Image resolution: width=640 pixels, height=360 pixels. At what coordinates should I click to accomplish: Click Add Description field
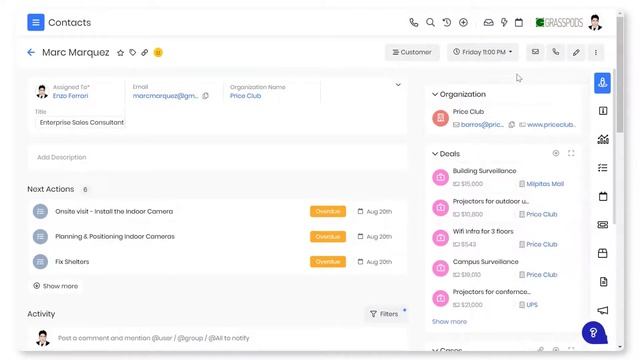[217, 157]
